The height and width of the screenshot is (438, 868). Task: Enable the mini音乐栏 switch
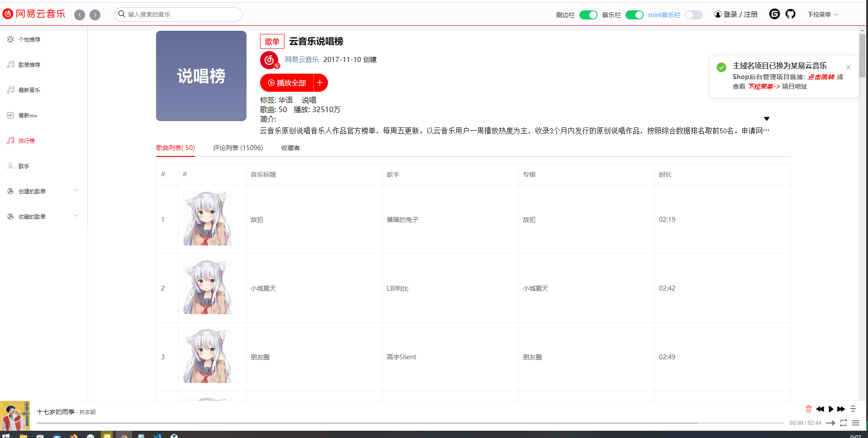point(693,15)
